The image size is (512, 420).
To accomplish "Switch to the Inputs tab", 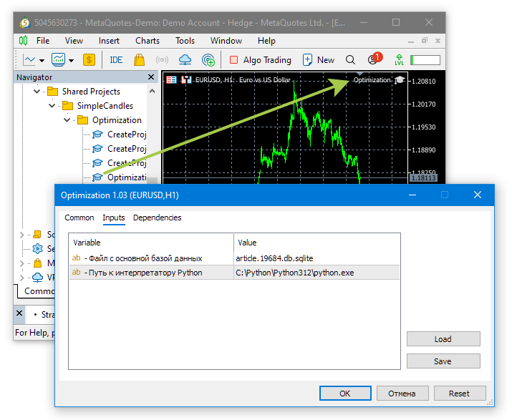I will point(114,218).
